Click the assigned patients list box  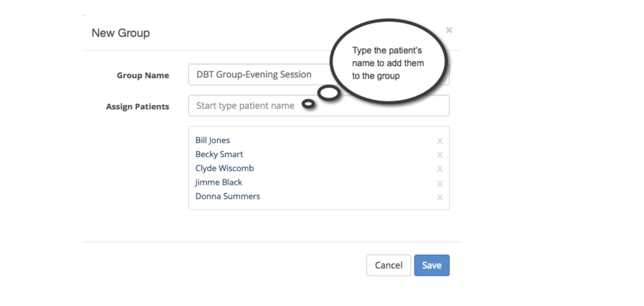[x=319, y=167]
